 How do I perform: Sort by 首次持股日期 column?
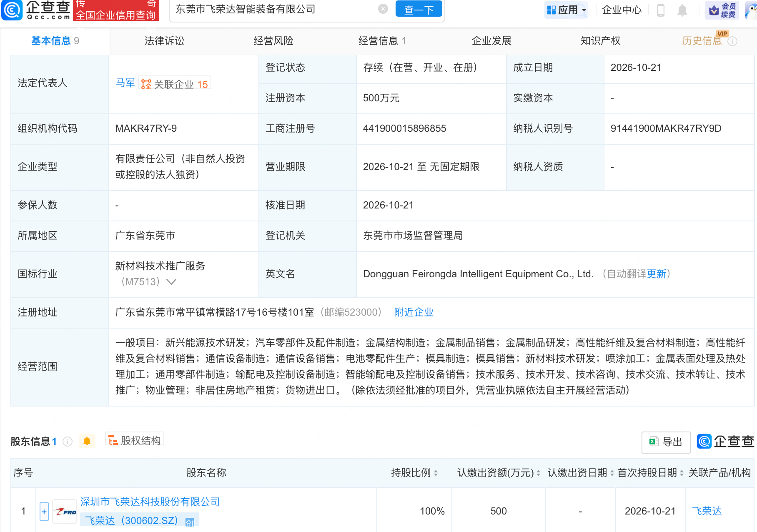click(x=682, y=473)
